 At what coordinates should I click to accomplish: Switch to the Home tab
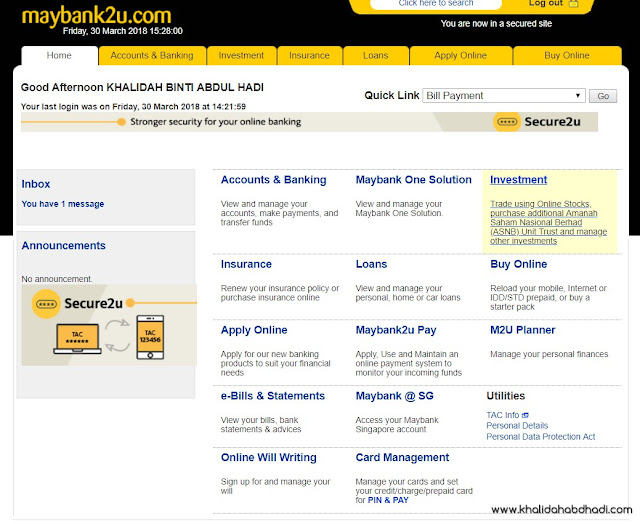pyautogui.click(x=59, y=56)
